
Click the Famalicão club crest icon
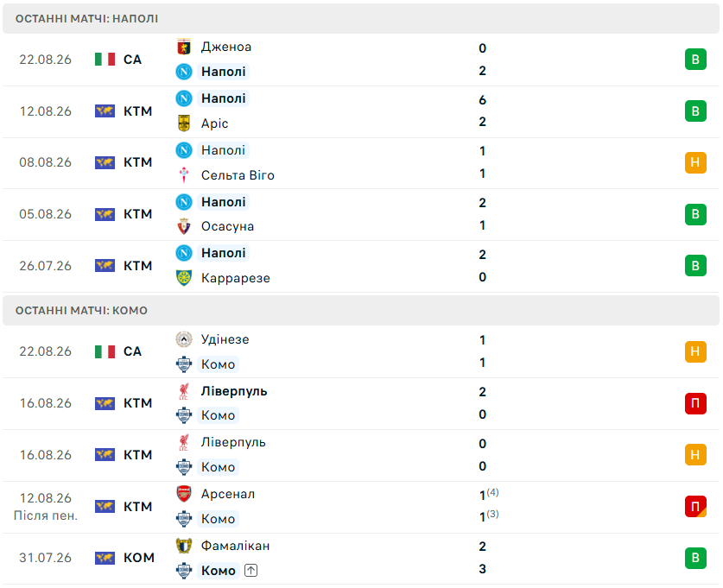(183, 546)
